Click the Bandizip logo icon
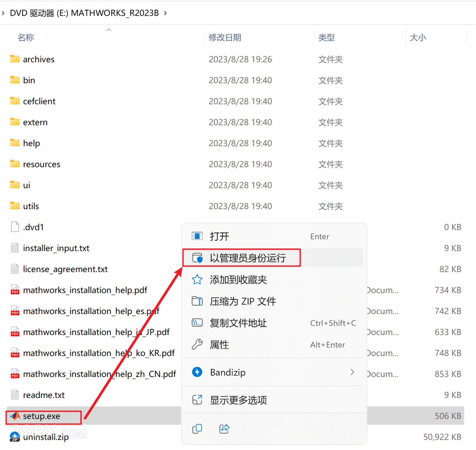The image size is (476, 450). coord(197,372)
